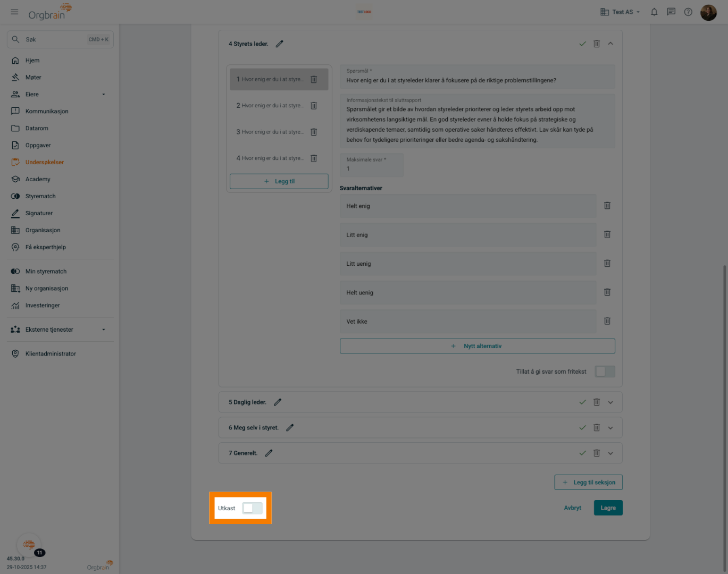Edit the '4 Styrets leder.' section title
Image resolution: width=728 pixels, height=574 pixels.
280,44
